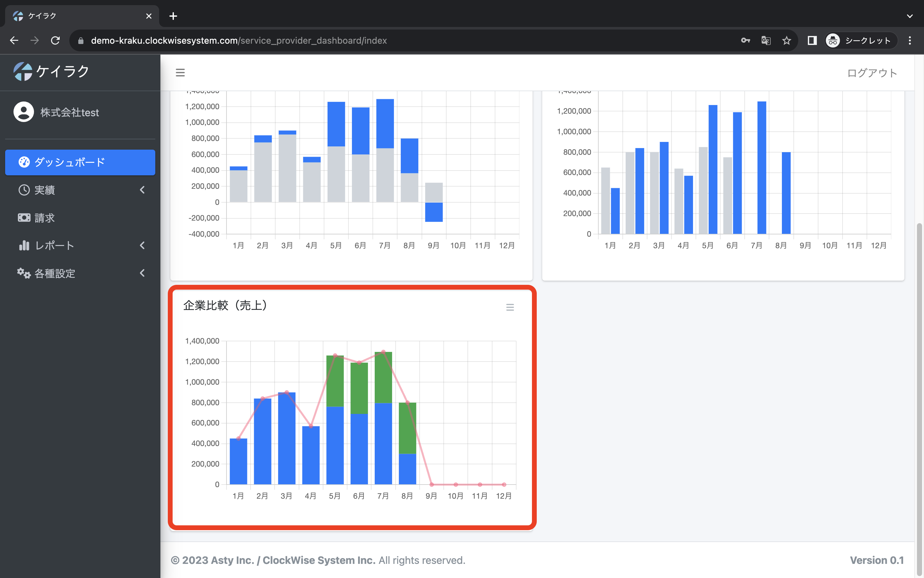Click the 3月 blue bar in 企業比較 chart
924x578 pixels.
click(x=287, y=438)
